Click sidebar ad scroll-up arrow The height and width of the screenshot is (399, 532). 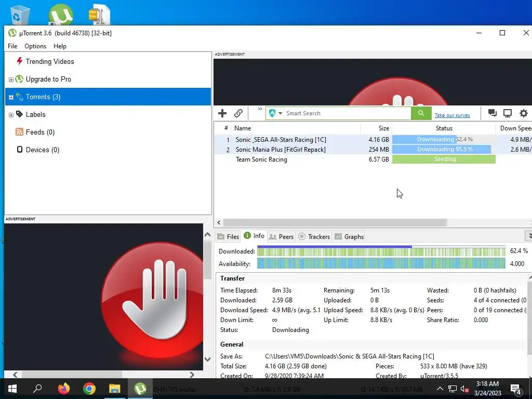[208, 235]
